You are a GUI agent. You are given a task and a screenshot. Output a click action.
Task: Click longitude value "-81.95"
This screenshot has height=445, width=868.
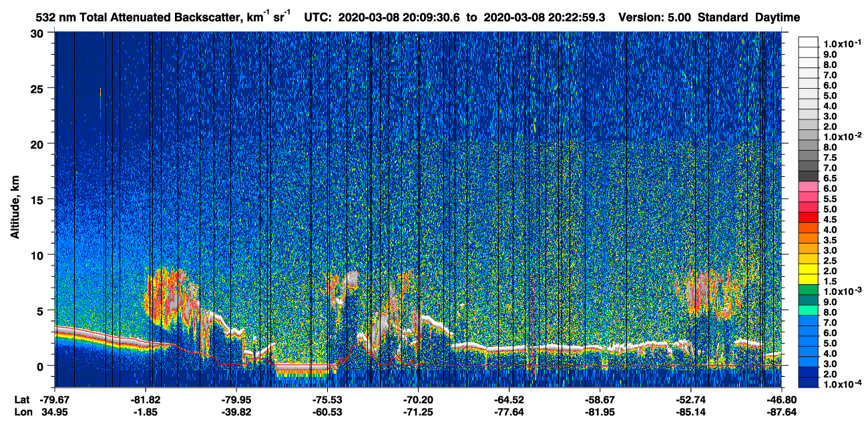[600, 412]
